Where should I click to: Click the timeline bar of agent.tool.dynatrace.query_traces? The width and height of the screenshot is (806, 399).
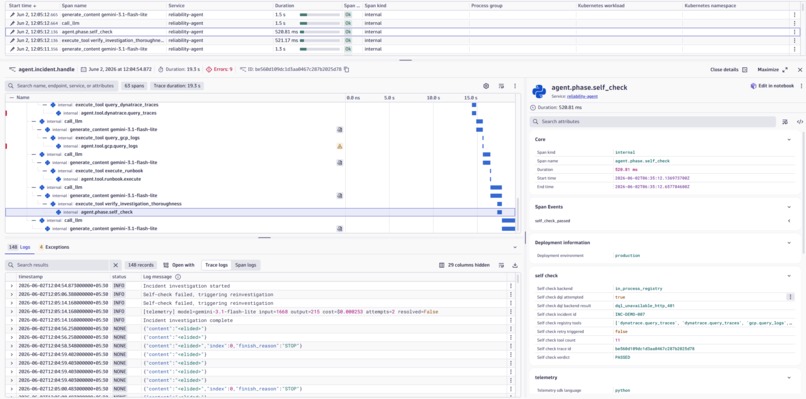[x=474, y=113]
